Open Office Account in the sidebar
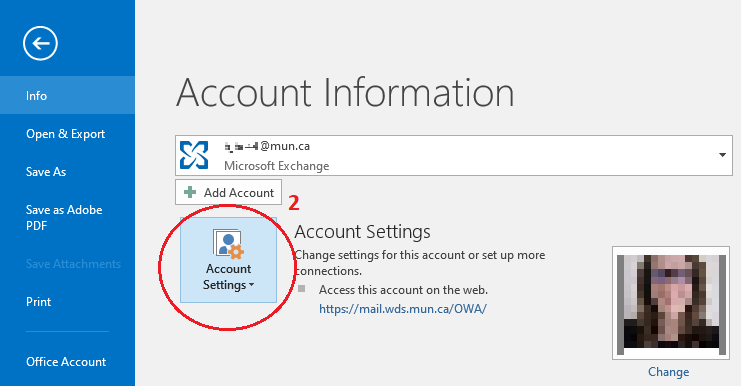Screen dimensions: 741x386 click(67, 361)
